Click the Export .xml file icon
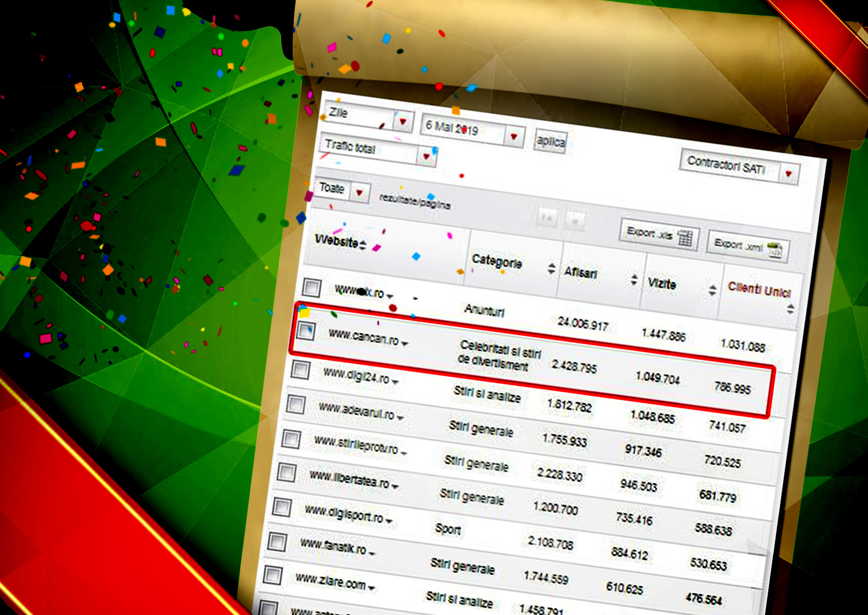The height and width of the screenshot is (615, 868). click(774, 250)
